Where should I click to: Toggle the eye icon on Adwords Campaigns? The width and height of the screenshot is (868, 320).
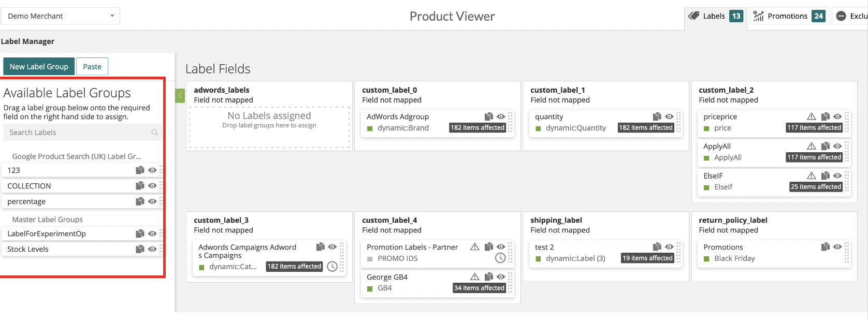pyautogui.click(x=332, y=246)
